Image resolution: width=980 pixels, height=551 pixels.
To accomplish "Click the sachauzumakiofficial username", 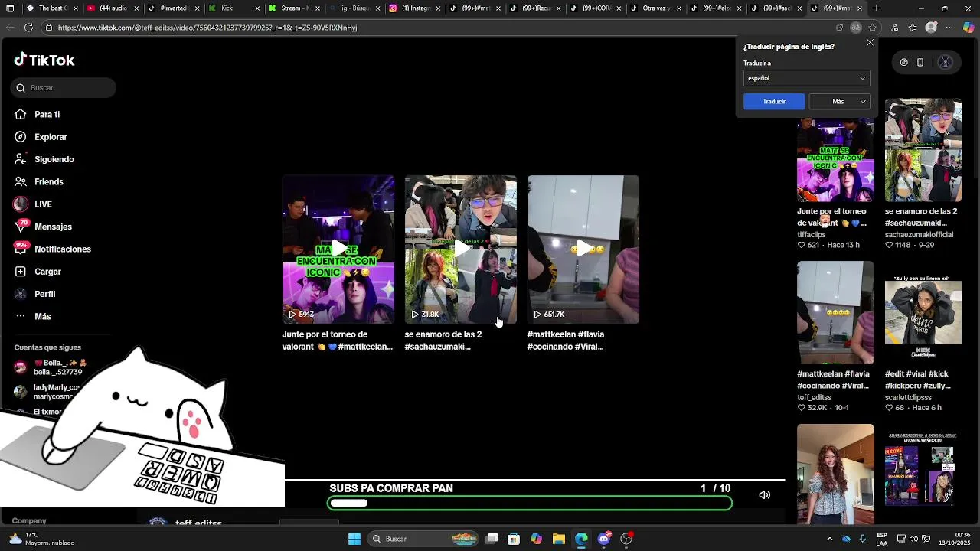I will (x=919, y=235).
